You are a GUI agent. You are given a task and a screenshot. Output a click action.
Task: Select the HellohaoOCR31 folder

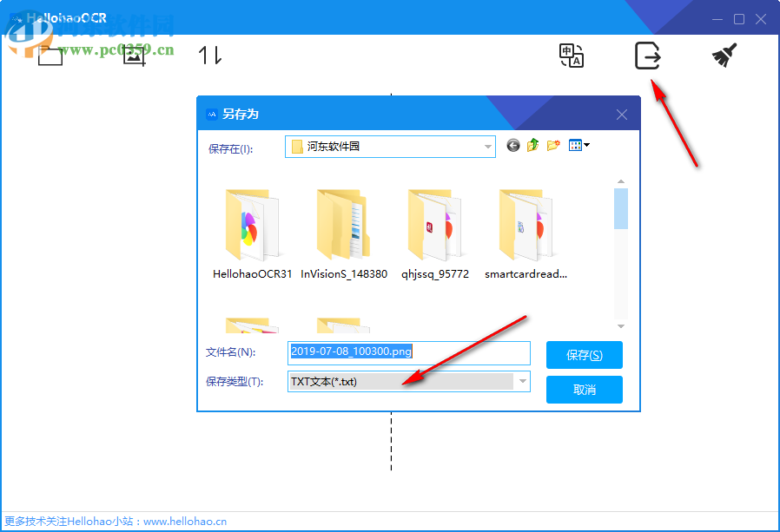coord(252,234)
